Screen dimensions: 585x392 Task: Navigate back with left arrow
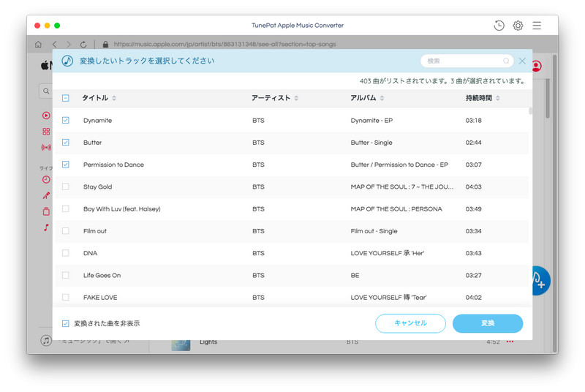click(x=54, y=45)
